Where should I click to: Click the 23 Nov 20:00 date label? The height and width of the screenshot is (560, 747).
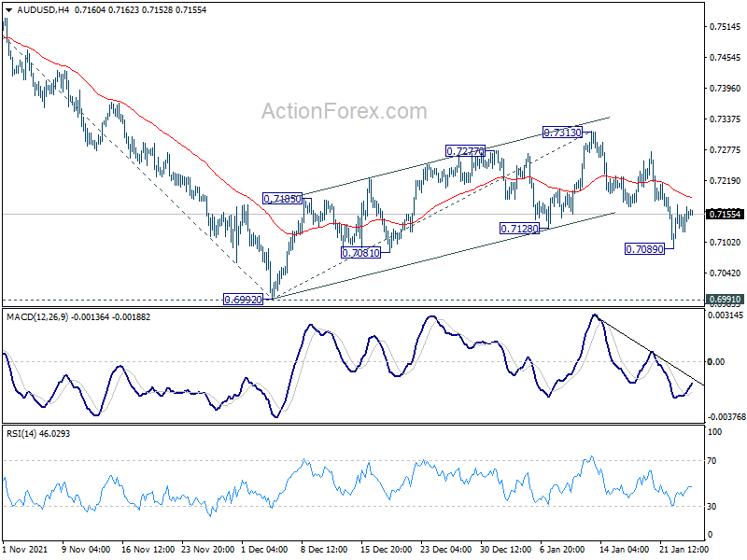[207, 549]
